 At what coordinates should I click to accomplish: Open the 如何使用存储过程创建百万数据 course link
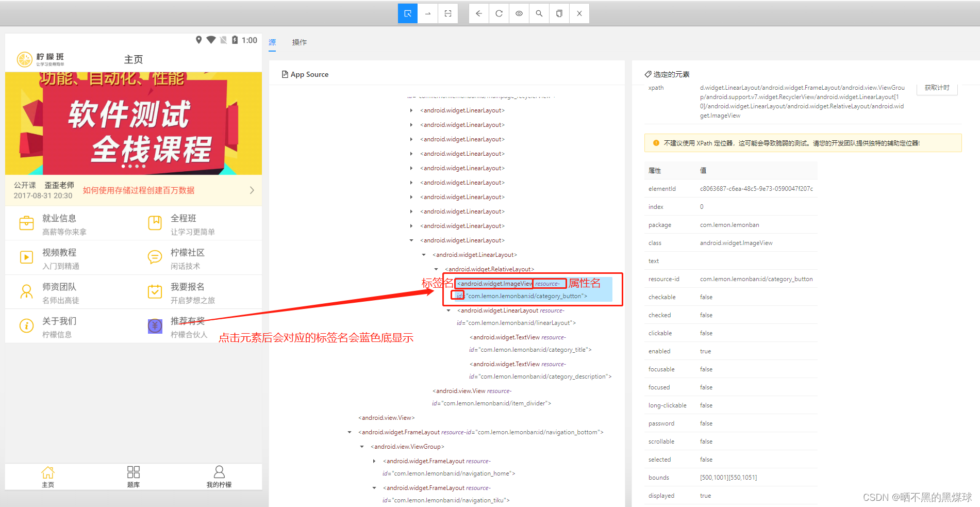click(x=139, y=190)
